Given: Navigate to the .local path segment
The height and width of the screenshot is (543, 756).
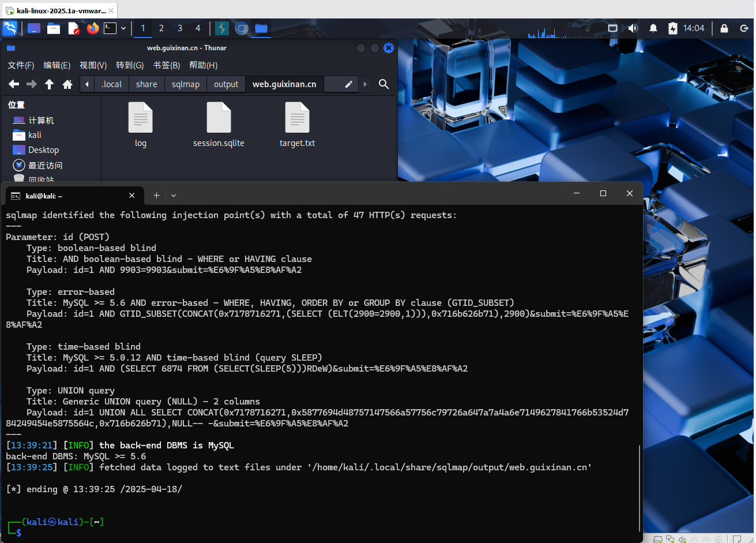Looking at the screenshot, I should tap(112, 84).
